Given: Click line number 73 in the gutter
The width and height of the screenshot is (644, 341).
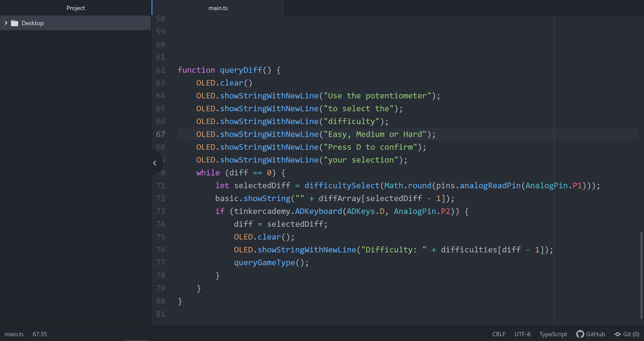Looking at the screenshot, I should coord(160,211).
